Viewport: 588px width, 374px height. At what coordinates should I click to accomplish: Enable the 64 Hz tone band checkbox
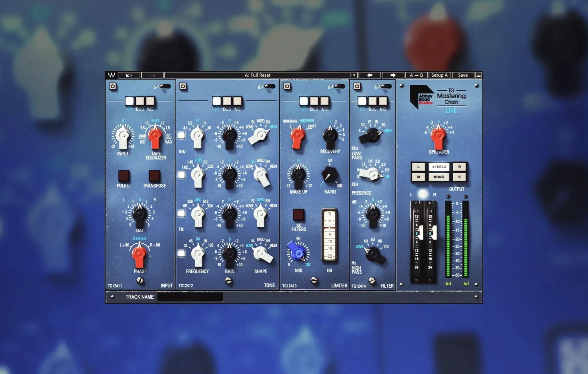tap(182, 253)
